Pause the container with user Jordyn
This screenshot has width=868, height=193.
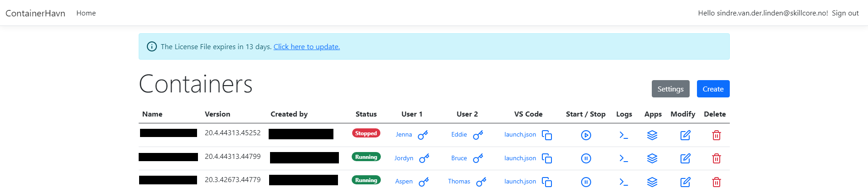(x=586, y=158)
